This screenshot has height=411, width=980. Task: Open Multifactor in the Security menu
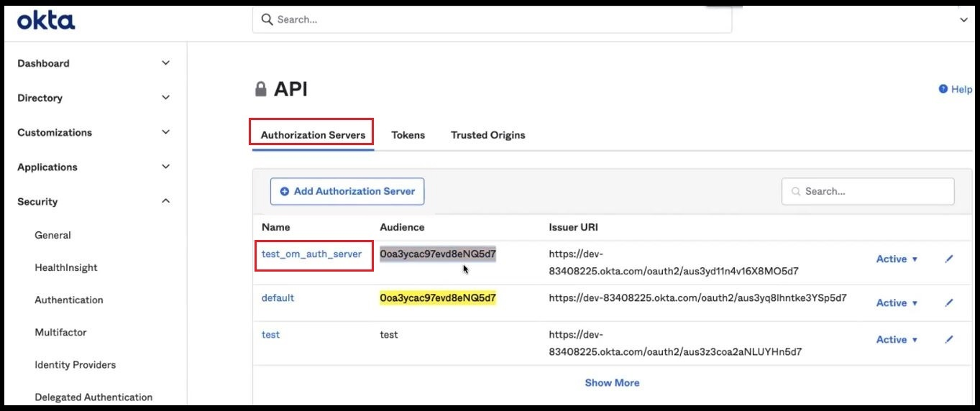coord(60,333)
